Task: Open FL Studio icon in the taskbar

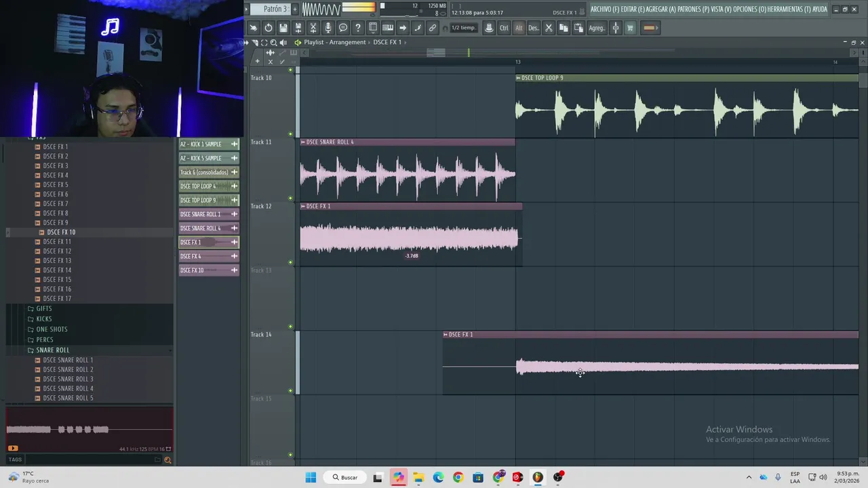Action: (x=538, y=477)
